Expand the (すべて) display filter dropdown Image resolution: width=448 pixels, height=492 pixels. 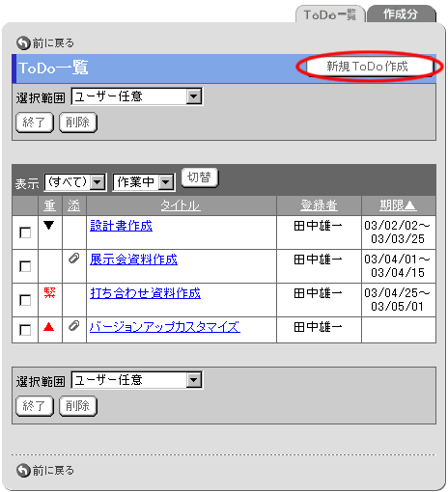point(75,182)
